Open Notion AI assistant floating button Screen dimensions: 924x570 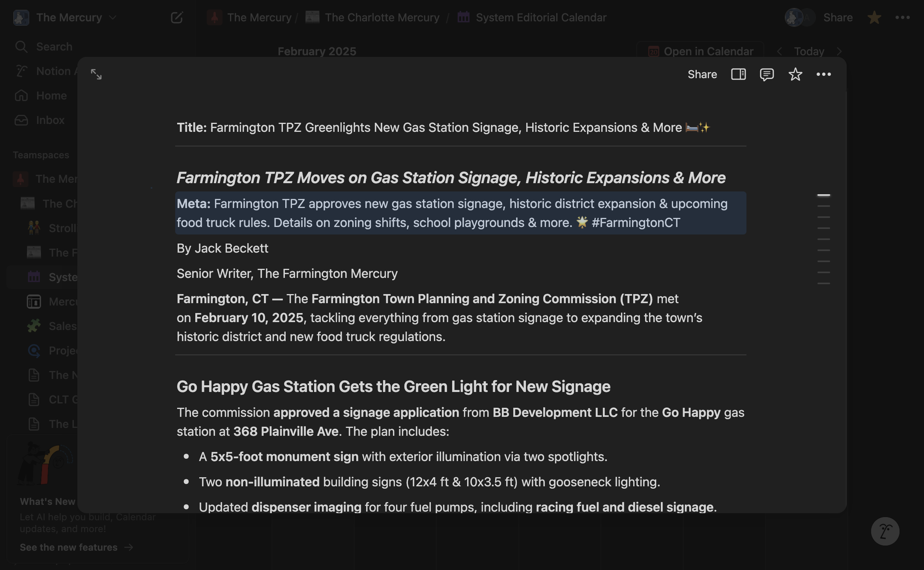pos(885,531)
